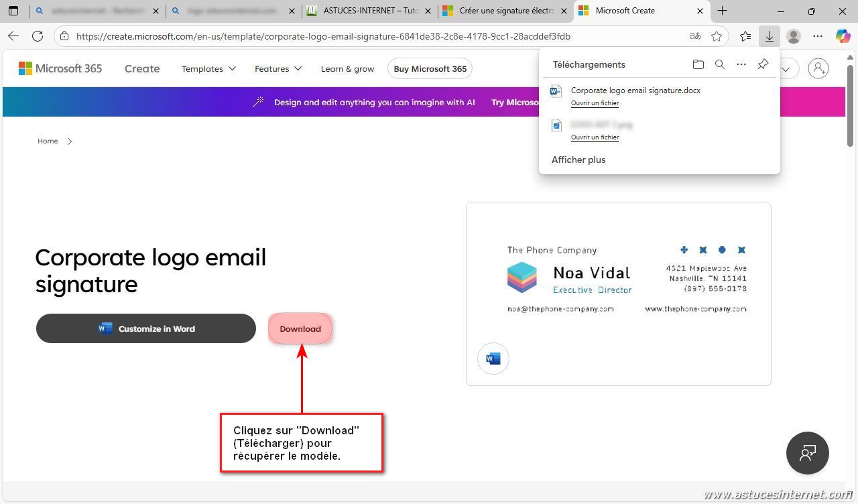Open the tab actions menu icon
858x504 pixels.
pyautogui.click(x=13, y=11)
